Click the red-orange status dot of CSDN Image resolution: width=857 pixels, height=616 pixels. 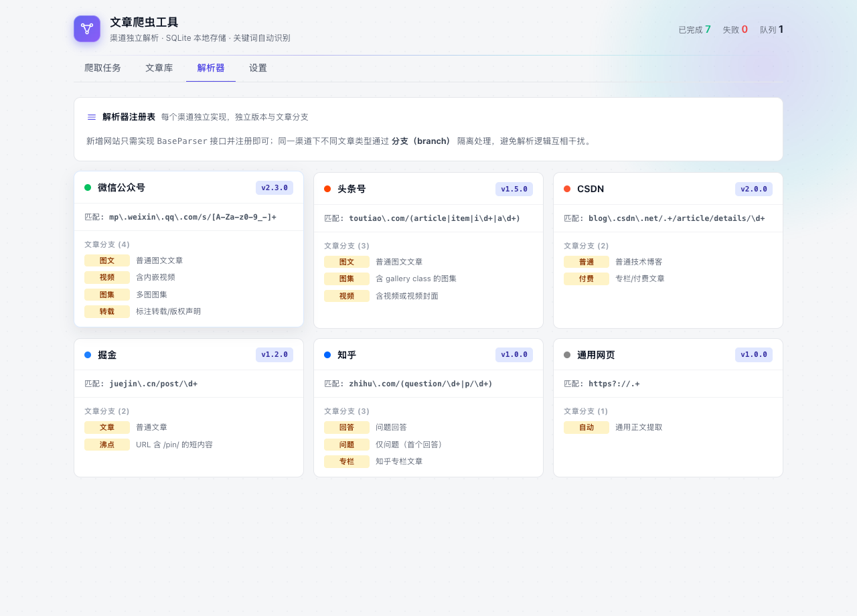coord(567,189)
